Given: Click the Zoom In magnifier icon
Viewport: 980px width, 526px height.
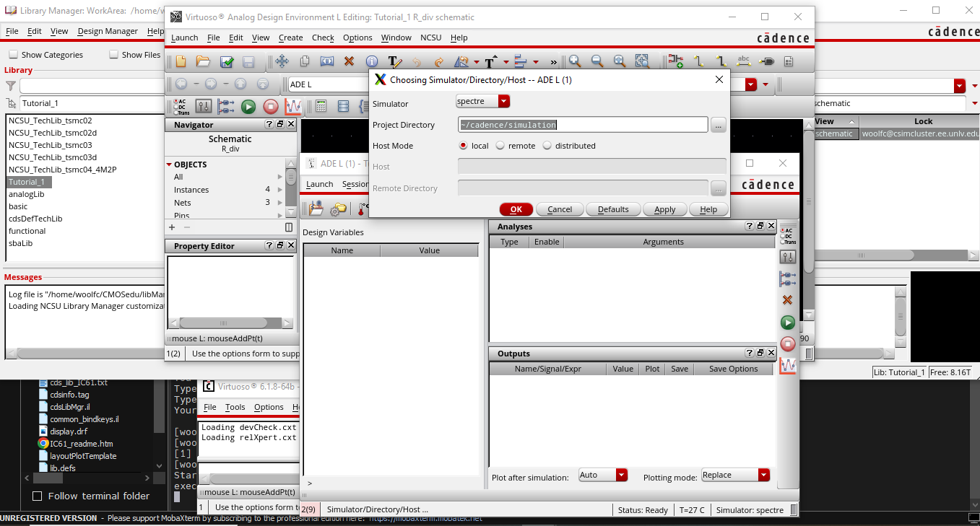Looking at the screenshot, I should click(575, 62).
